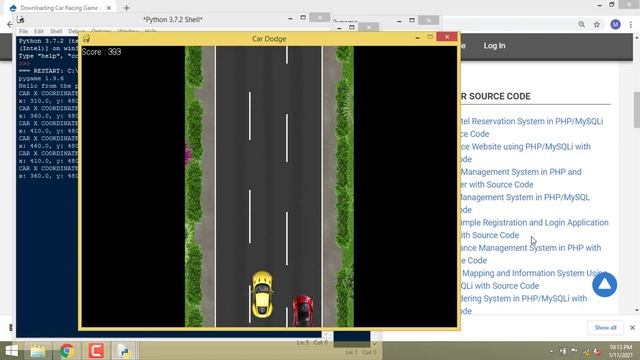Click Show all in the downloads bar
Image resolution: width=640 pixels, height=360 pixels.
coord(605,327)
